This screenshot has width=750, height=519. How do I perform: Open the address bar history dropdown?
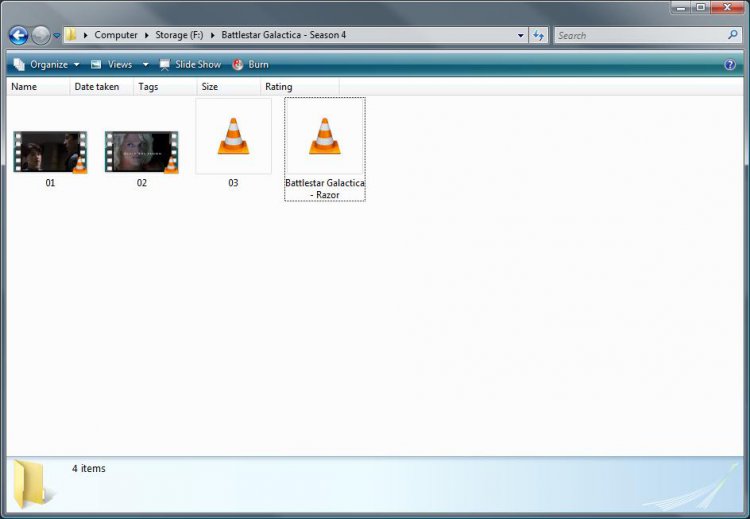point(520,35)
